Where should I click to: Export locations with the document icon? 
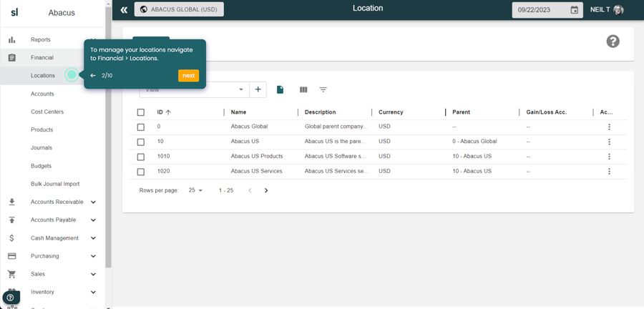point(280,89)
